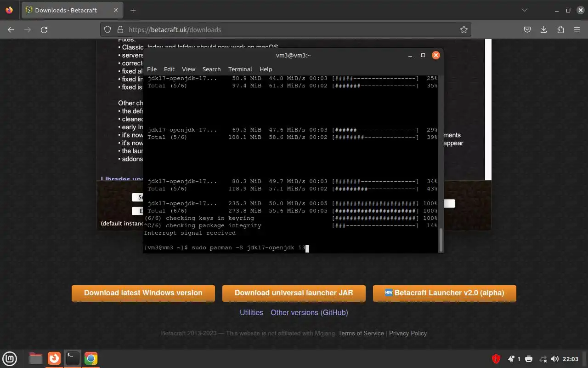This screenshot has height=368, width=588.
Task: Close the terminal with orange X button
Action: coord(436,55)
